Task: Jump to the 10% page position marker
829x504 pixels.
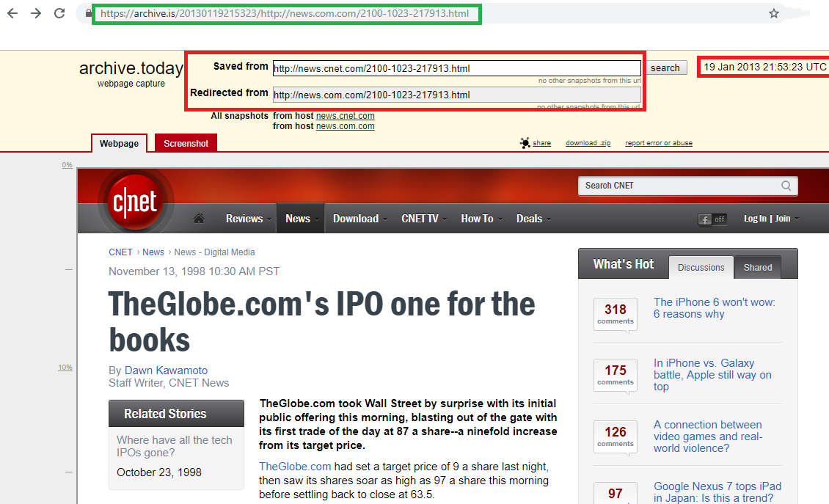Action: point(65,367)
